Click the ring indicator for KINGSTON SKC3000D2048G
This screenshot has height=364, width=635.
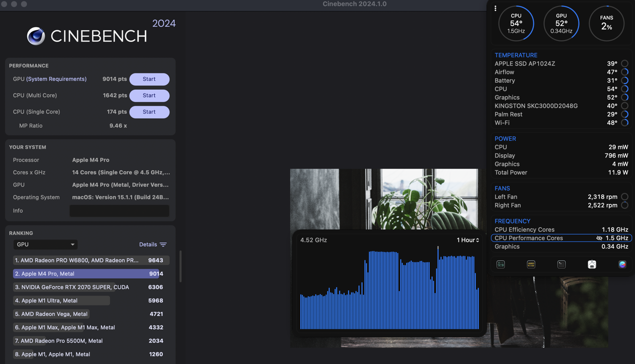pyautogui.click(x=625, y=106)
